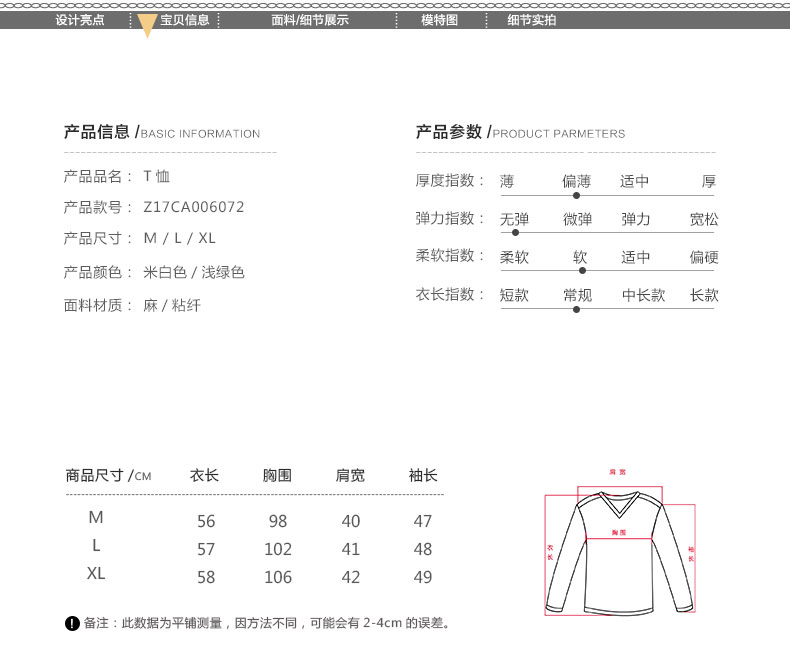The height and width of the screenshot is (659, 790).
Task: Click the 厚度指数 slider dot
Action: [x=576, y=196]
